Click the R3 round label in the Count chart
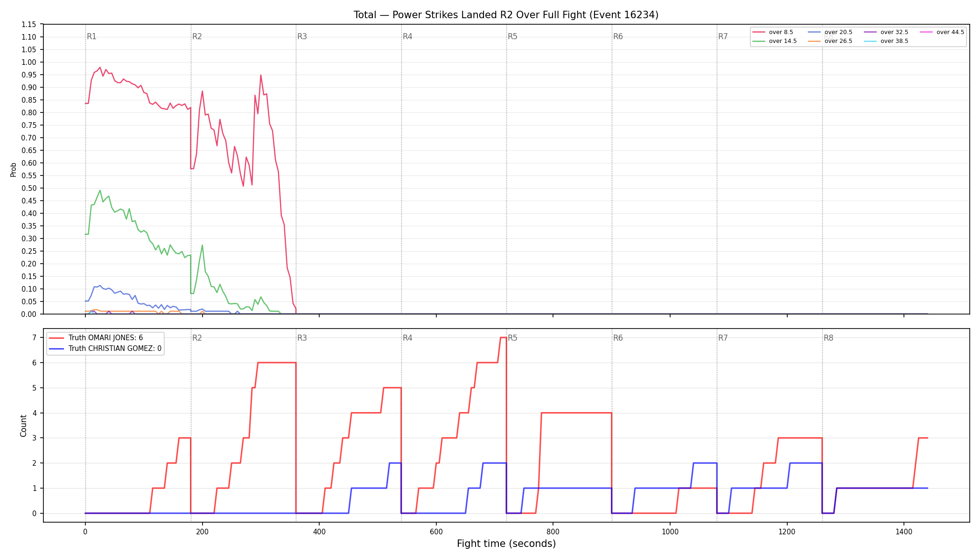980x560 pixels. [x=302, y=338]
